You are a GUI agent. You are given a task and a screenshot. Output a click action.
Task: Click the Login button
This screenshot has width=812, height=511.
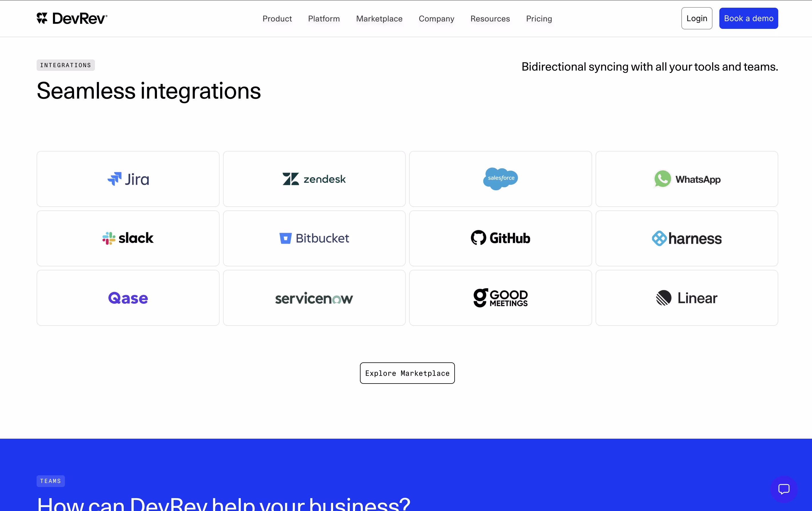[x=697, y=18]
